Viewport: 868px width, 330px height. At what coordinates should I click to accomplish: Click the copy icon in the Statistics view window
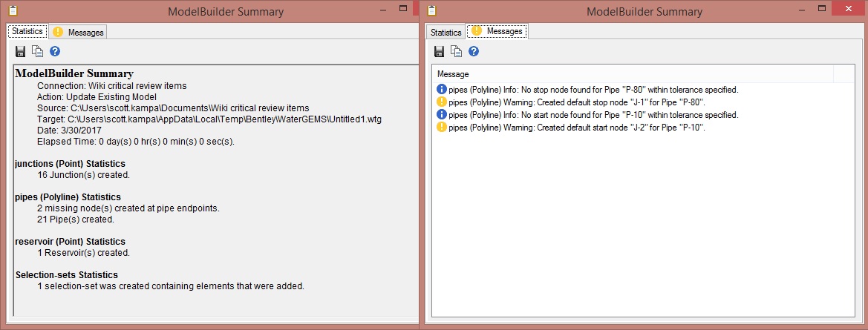[x=37, y=51]
